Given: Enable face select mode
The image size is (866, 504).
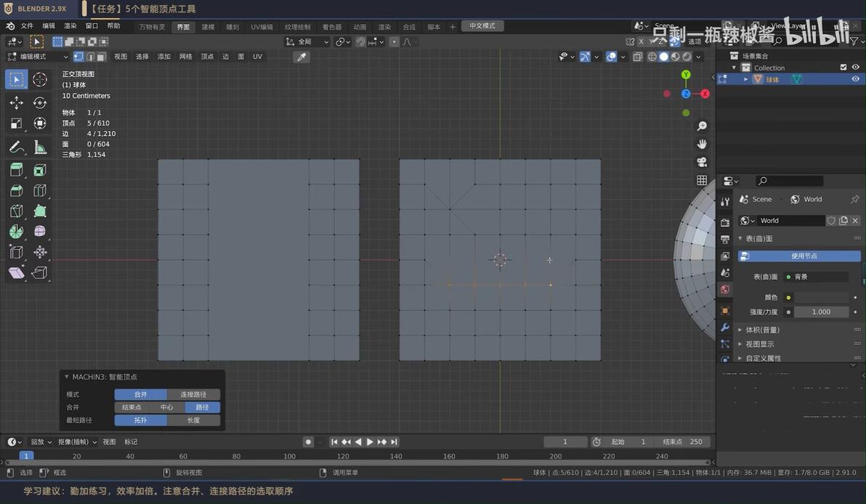Looking at the screenshot, I should pos(101,57).
